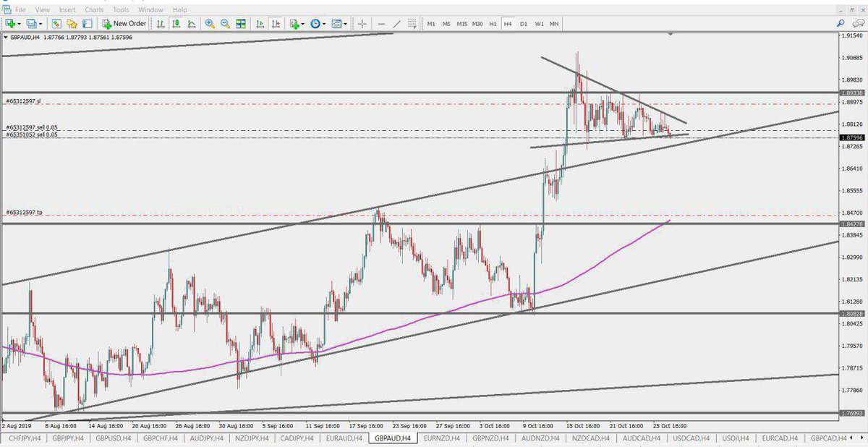Switch timeframe to M30
The height and width of the screenshot is (447, 868).
(477, 24)
